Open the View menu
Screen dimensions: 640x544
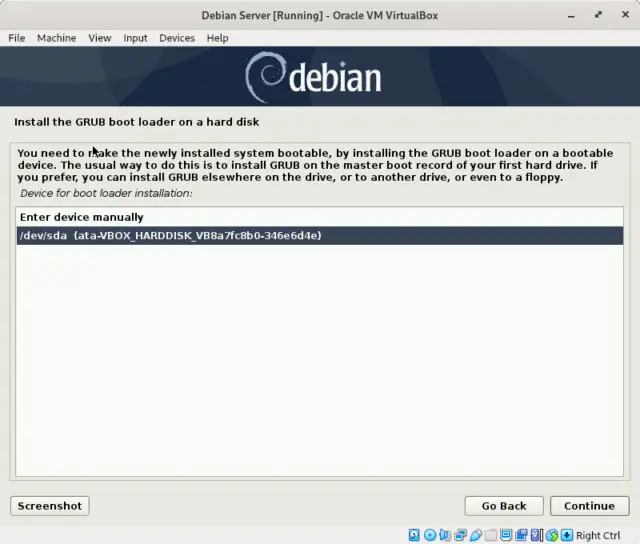click(x=100, y=38)
